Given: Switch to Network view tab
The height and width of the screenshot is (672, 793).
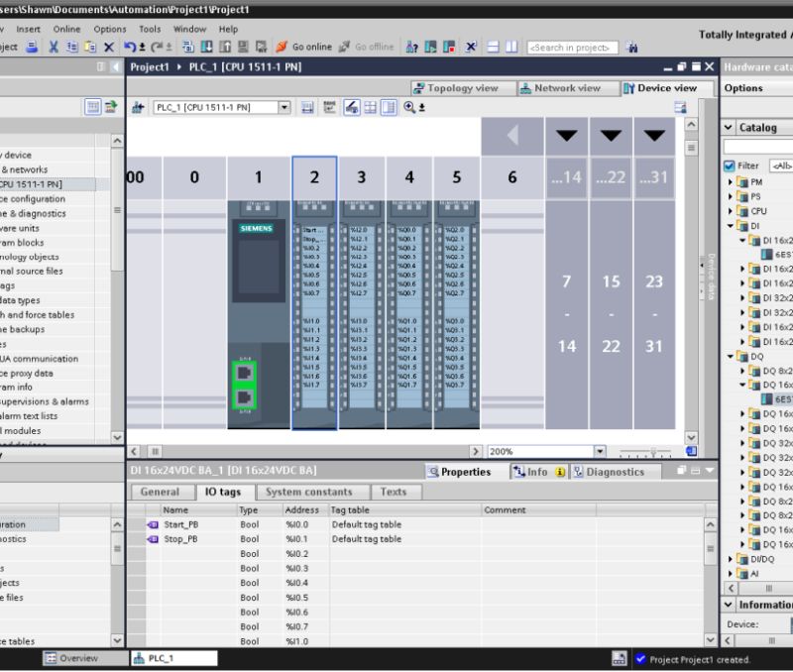Looking at the screenshot, I should (x=567, y=88).
